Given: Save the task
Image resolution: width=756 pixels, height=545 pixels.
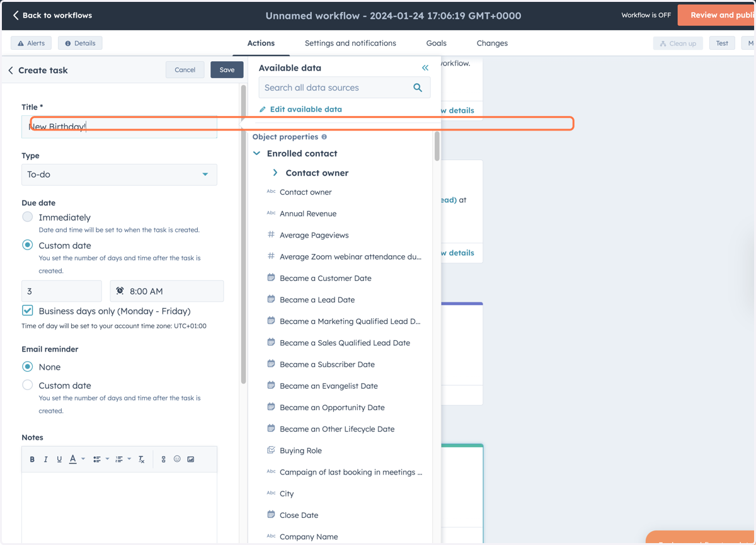Looking at the screenshot, I should [x=227, y=70].
